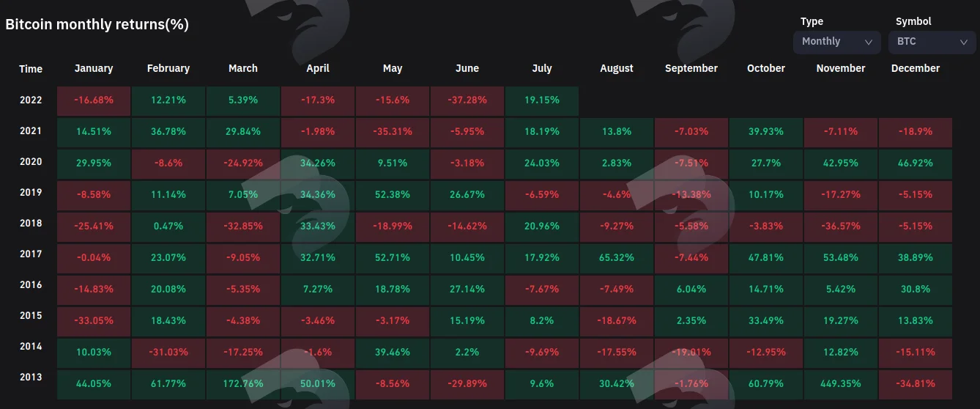Click the Time column header
Screen dimensions: 980x409
[x=31, y=69]
